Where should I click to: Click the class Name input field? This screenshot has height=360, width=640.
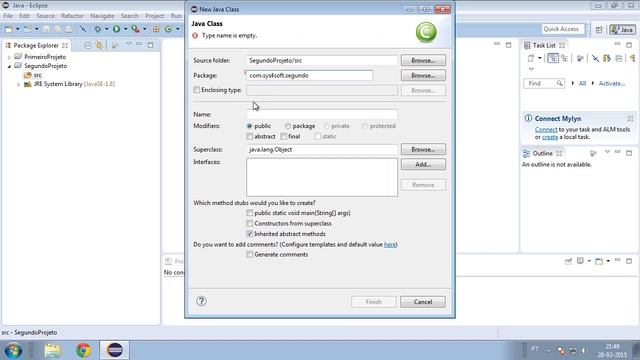click(x=322, y=115)
